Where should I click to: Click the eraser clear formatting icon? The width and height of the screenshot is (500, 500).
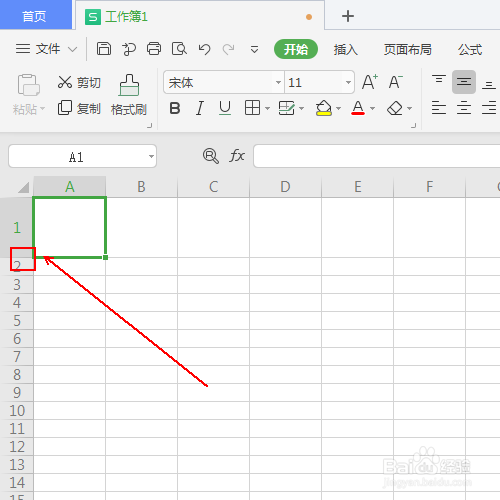[395, 108]
